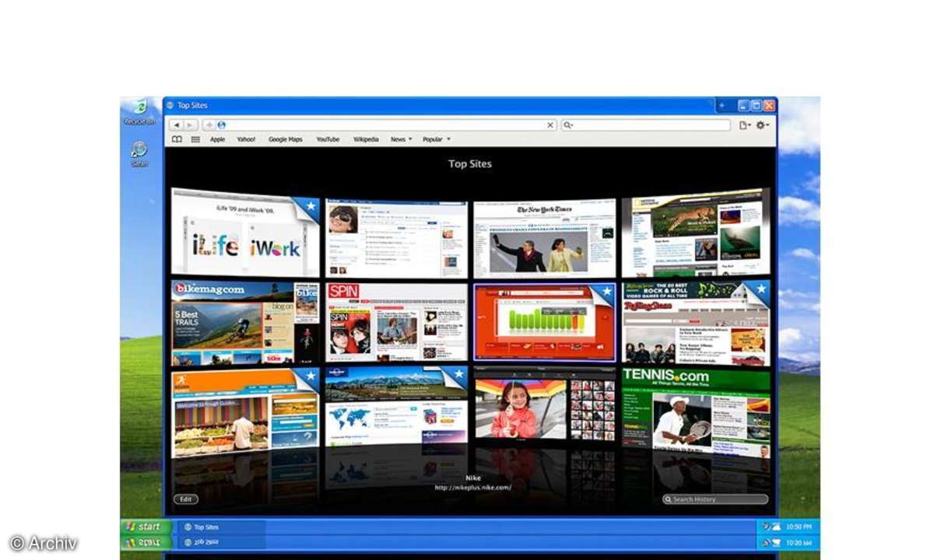
Task: Select the Top Sites taskbar button
Action: (222, 527)
